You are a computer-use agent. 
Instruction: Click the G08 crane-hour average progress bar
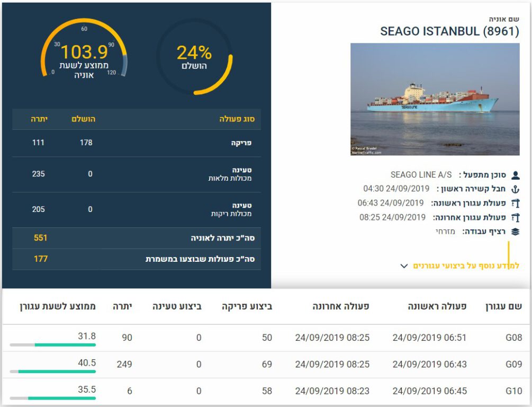tap(53, 345)
